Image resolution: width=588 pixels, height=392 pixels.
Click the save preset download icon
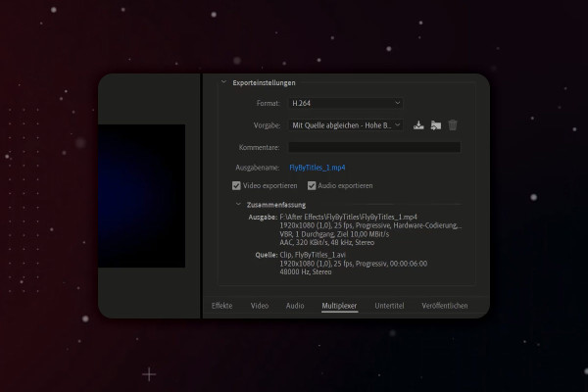coord(418,125)
